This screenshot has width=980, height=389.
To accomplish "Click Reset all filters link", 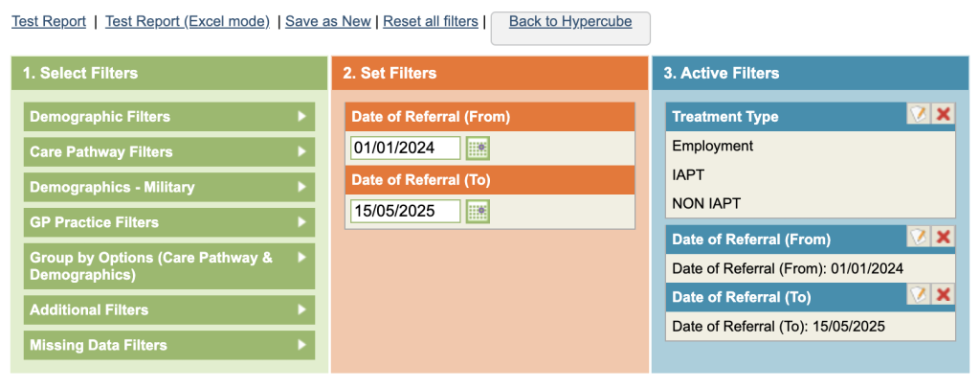I will point(431,21).
